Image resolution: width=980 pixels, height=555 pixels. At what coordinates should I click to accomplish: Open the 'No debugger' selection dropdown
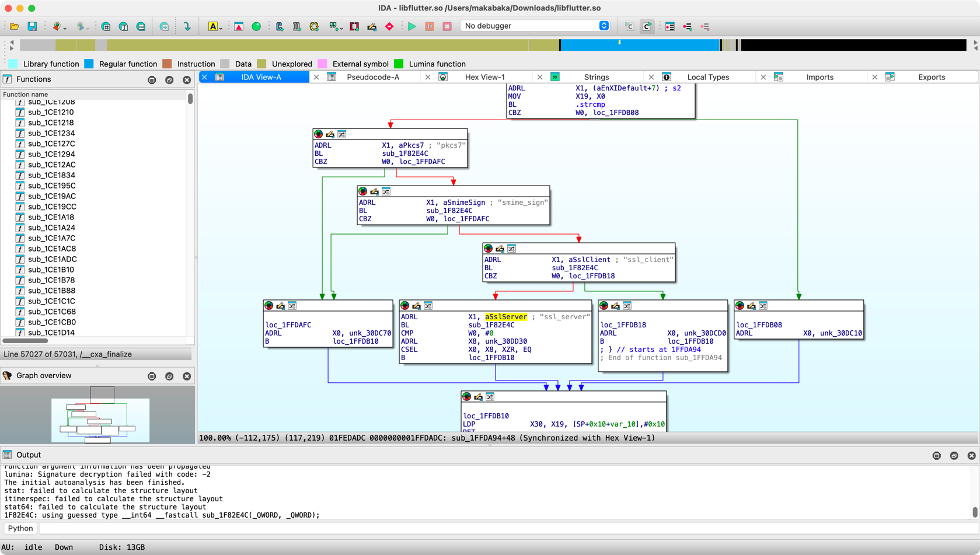click(x=535, y=26)
